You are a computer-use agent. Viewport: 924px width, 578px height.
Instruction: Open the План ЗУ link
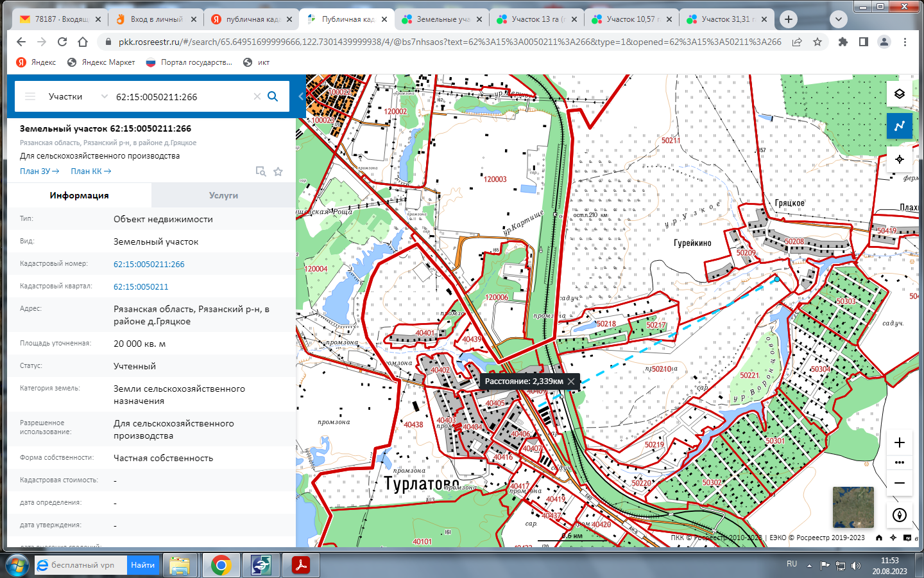[39, 171]
